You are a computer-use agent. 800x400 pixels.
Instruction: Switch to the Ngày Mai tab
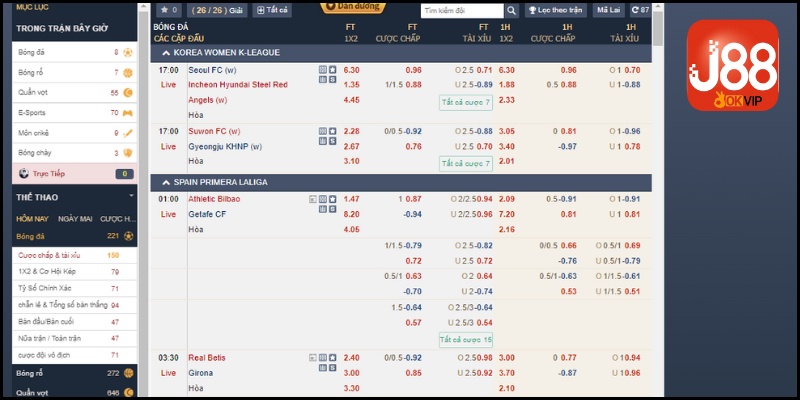coord(75,218)
